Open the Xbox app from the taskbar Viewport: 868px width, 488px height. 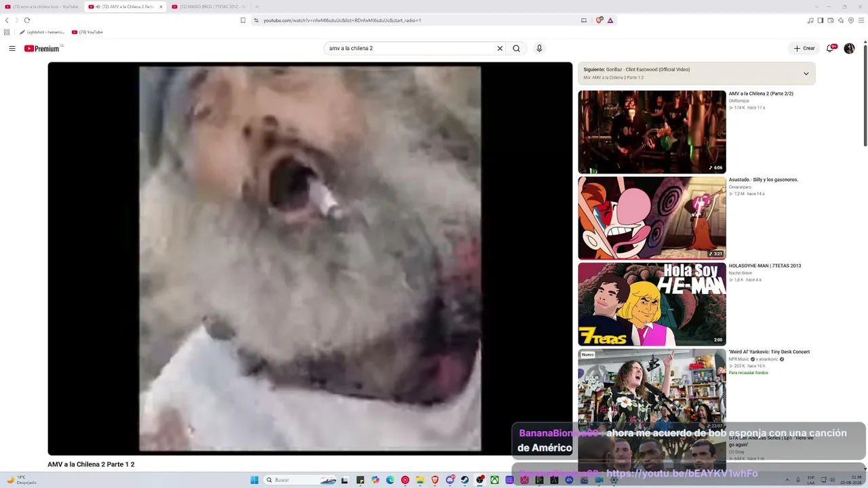tap(494, 480)
